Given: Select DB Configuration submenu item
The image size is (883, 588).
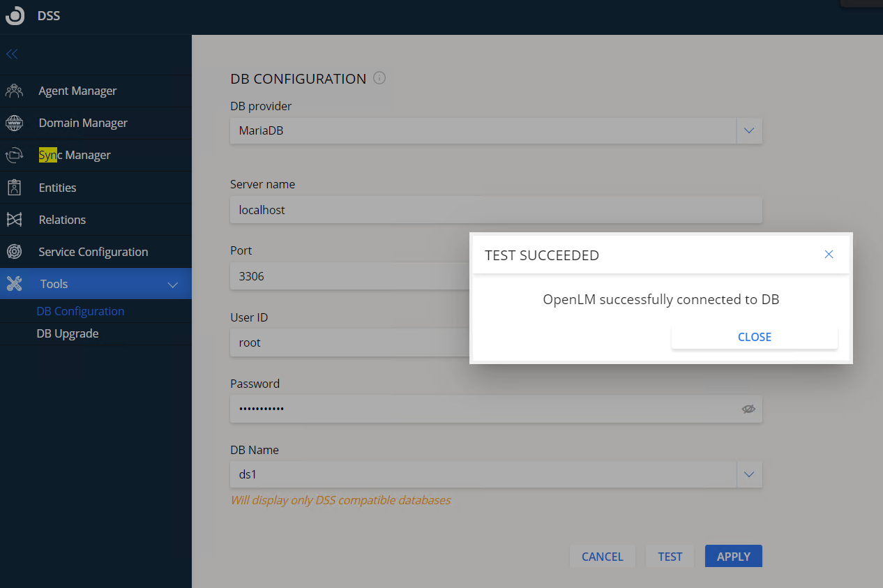Looking at the screenshot, I should coord(80,311).
